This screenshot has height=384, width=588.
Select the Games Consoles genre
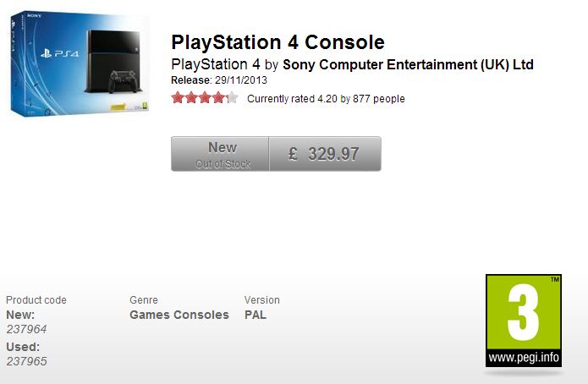[x=179, y=315]
